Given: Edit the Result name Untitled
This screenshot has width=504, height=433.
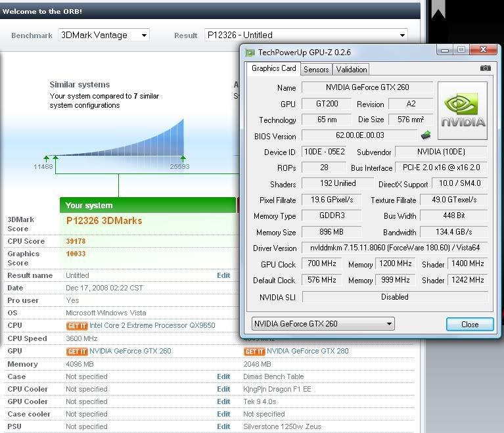Looking at the screenshot, I should [x=223, y=275].
